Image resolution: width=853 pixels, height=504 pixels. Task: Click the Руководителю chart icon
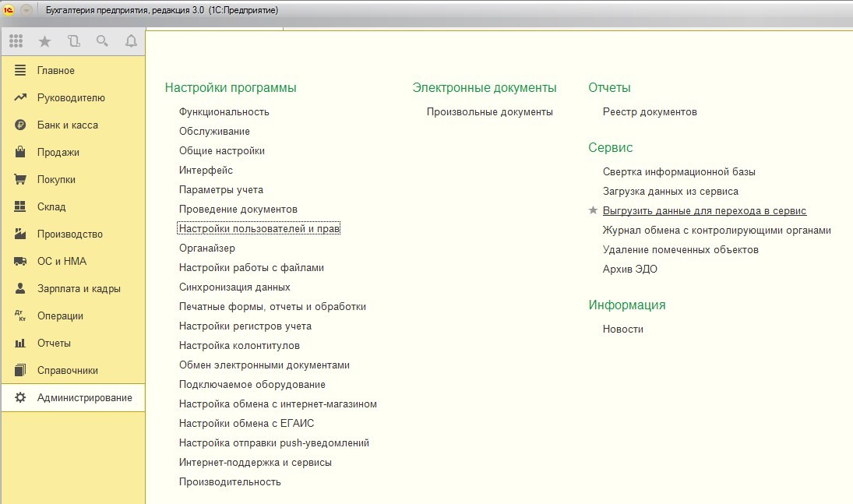click(20, 97)
